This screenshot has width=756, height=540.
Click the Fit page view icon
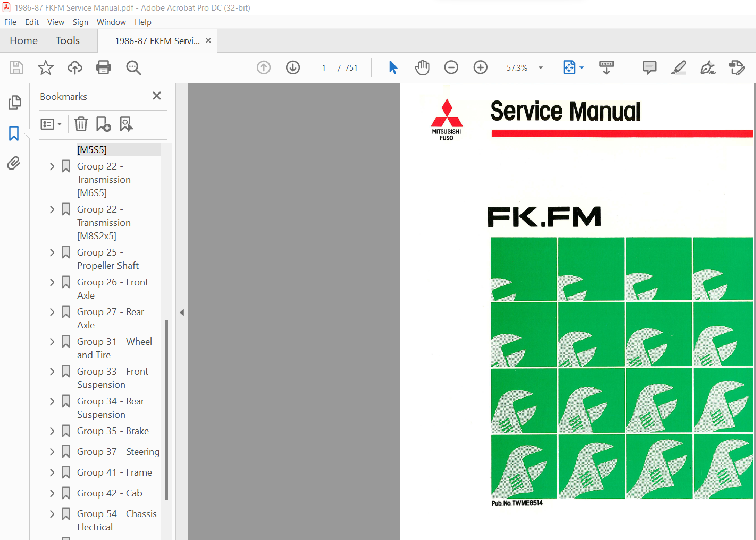[569, 67]
